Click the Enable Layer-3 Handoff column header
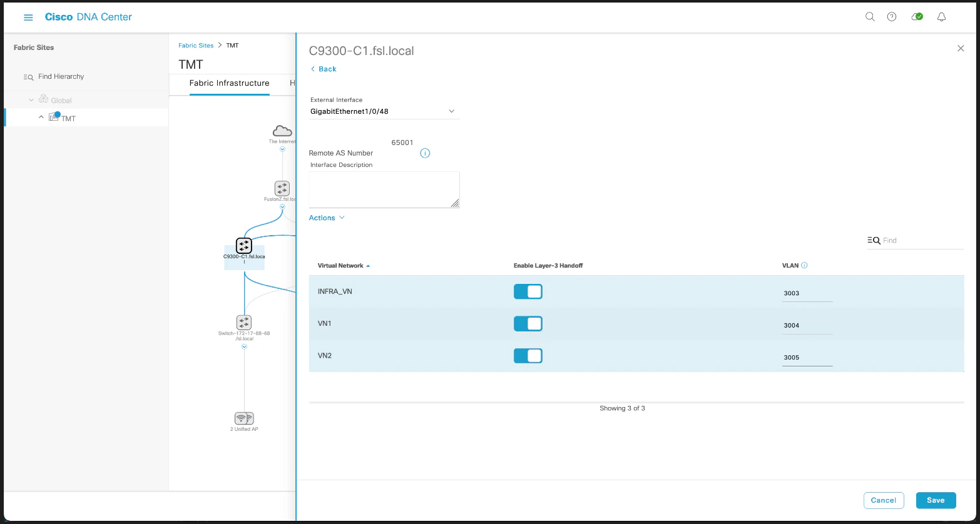This screenshot has height=524, width=980. tap(548, 266)
